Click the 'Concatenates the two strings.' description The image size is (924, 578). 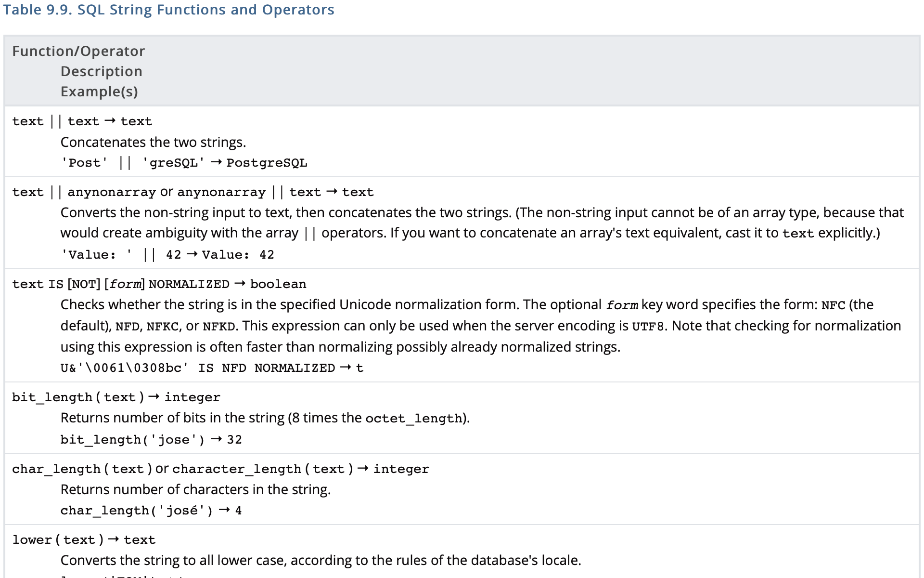[153, 142]
